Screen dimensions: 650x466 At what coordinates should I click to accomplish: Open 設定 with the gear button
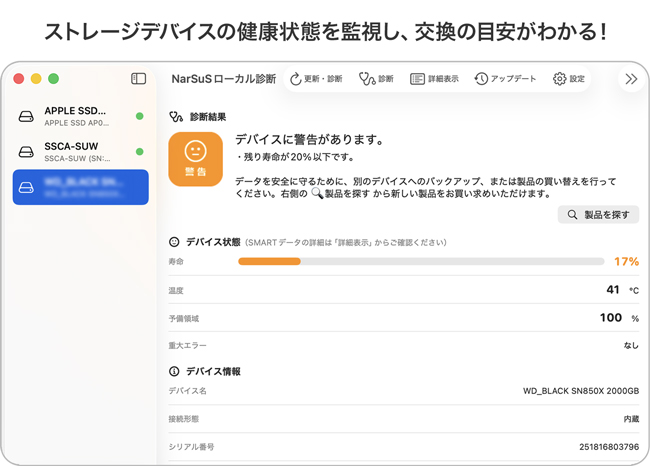[569, 79]
